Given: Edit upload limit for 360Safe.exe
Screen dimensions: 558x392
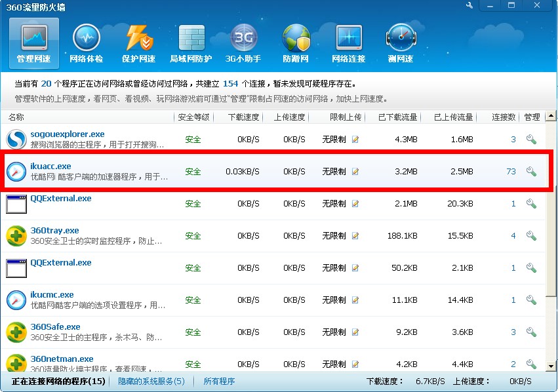Looking at the screenshot, I should point(355,332).
